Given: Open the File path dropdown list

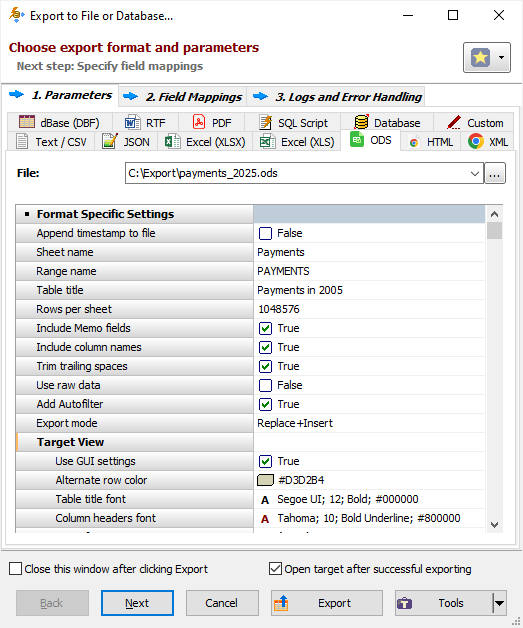Looking at the screenshot, I should (x=475, y=173).
